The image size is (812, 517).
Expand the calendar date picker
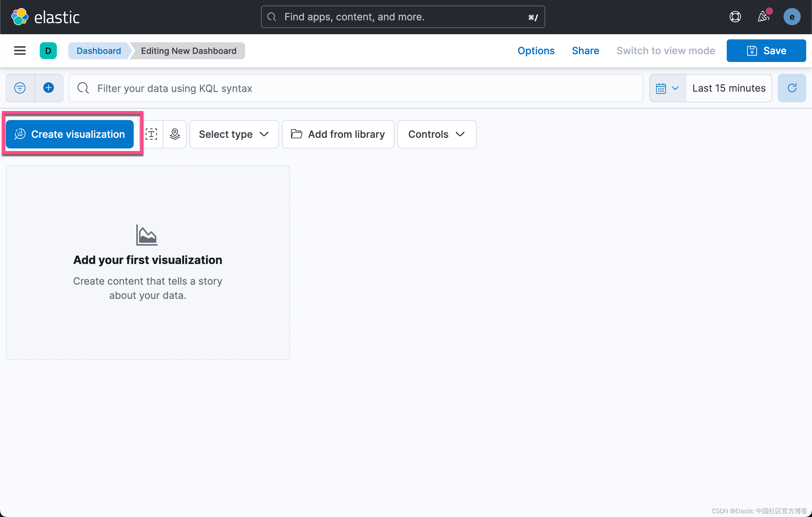(x=666, y=88)
